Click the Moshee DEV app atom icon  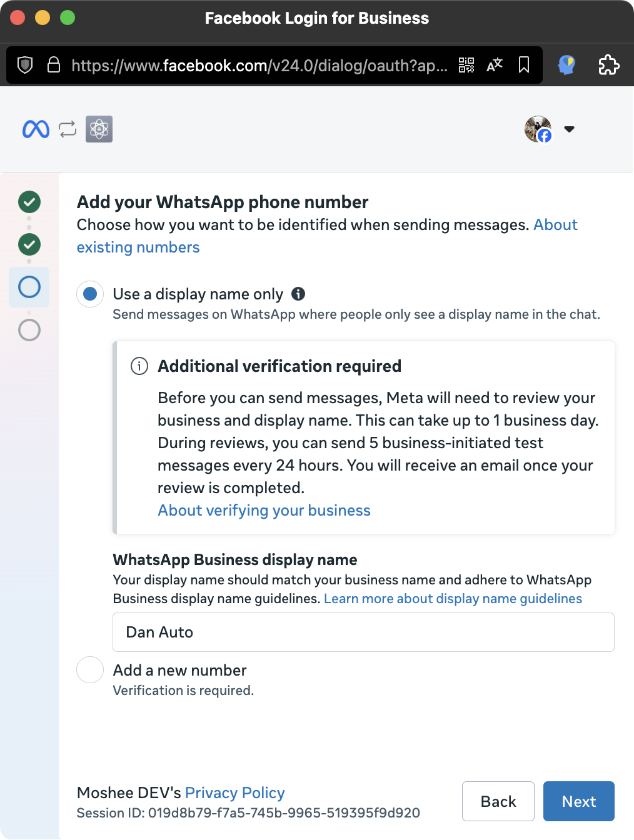99,129
